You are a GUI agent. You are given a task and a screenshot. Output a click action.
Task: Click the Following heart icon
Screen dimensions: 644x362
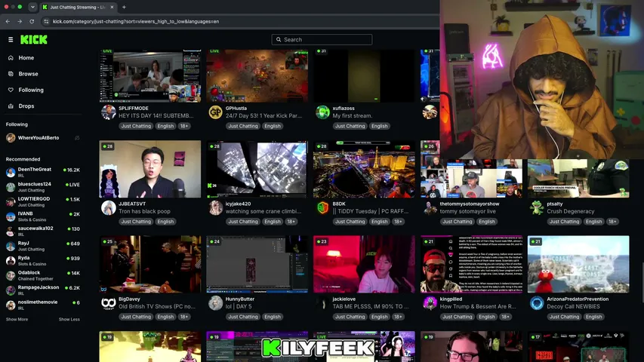click(11, 90)
